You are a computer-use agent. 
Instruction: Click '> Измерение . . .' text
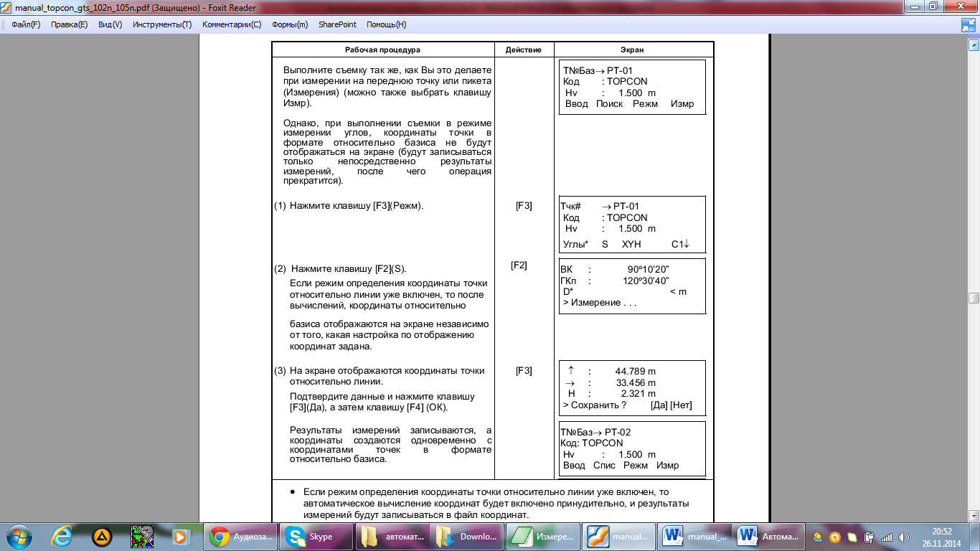coord(600,303)
